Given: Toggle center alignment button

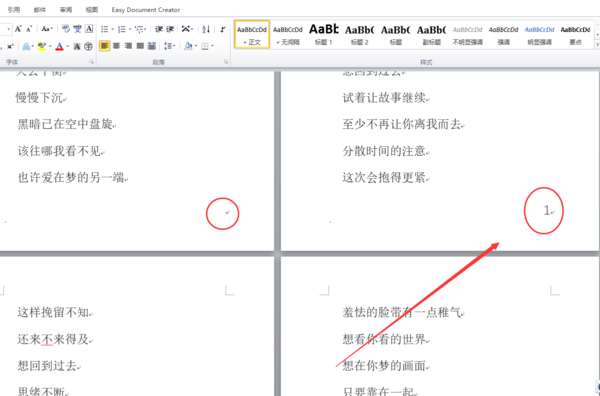Looking at the screenshot, I should (116, 46).
